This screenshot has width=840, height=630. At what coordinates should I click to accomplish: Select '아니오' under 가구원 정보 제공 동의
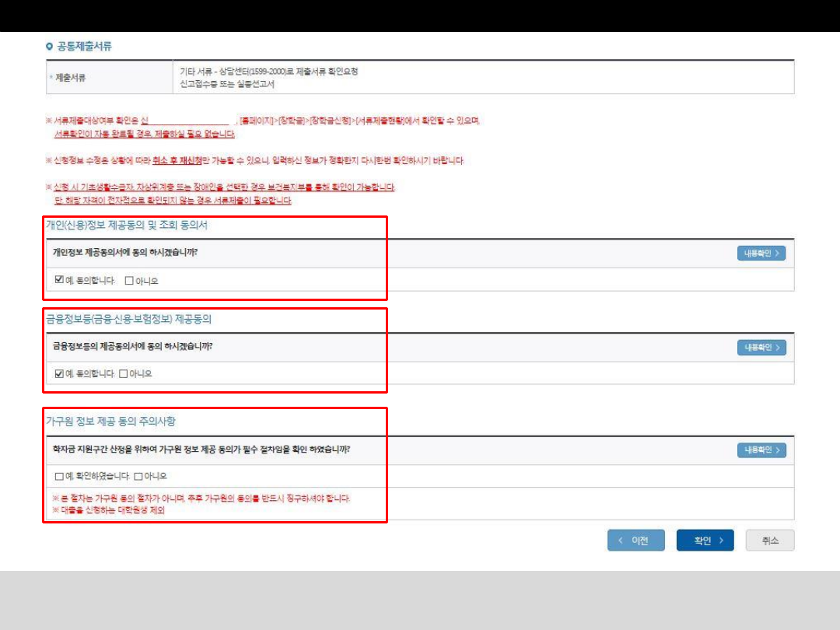coord(138,476)
